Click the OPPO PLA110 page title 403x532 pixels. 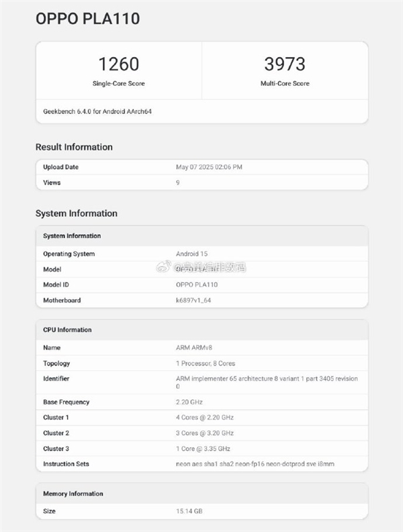point(87,19)
